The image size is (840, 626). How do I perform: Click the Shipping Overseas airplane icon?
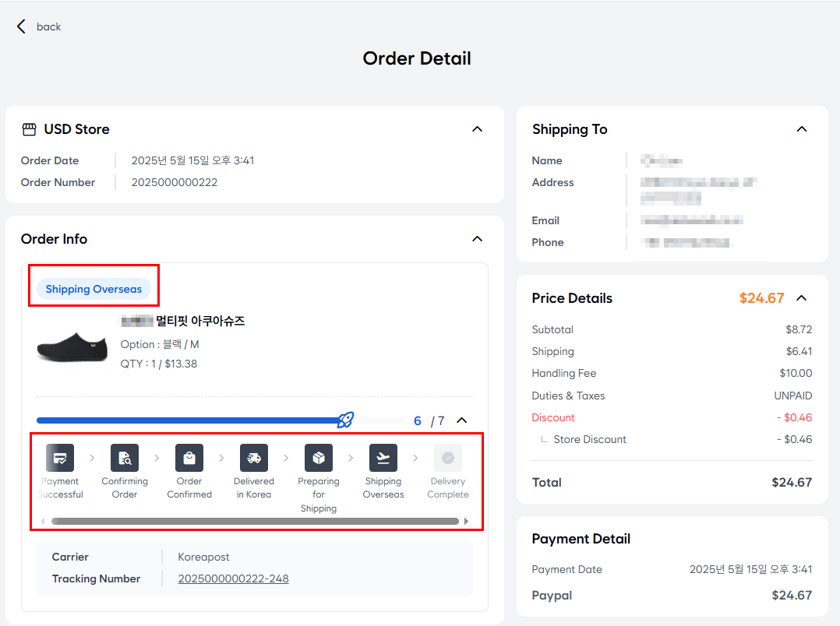[383, 458]
